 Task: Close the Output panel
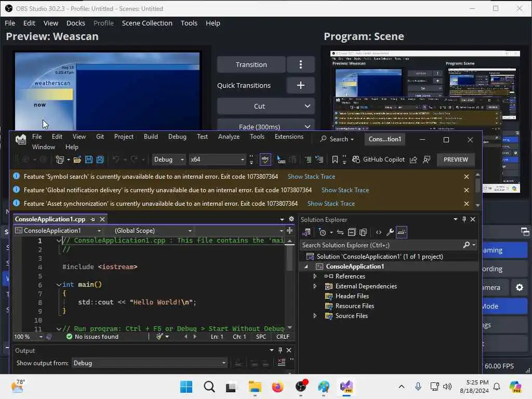click(x=289, y=350)
